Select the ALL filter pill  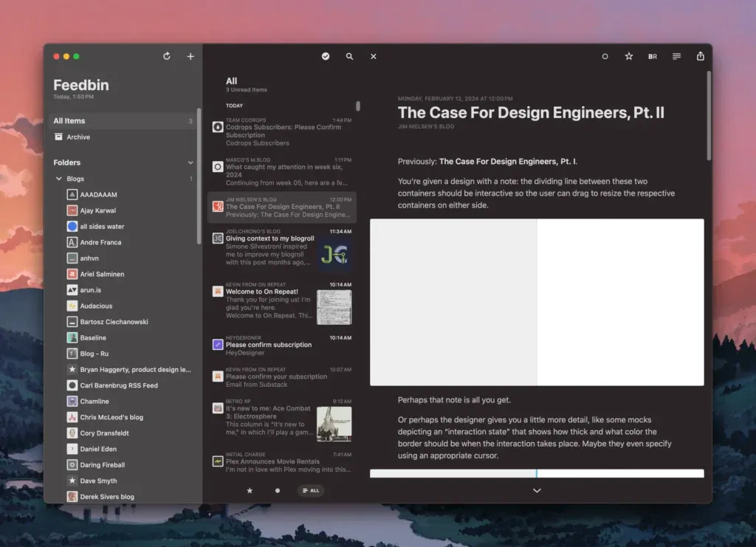[311, 491]
